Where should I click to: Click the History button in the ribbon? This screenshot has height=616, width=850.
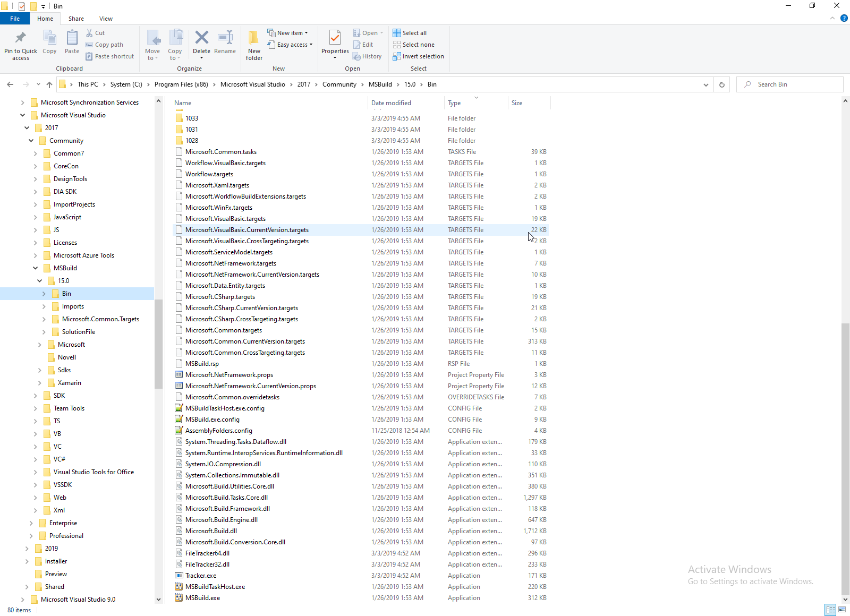point(367,56)
